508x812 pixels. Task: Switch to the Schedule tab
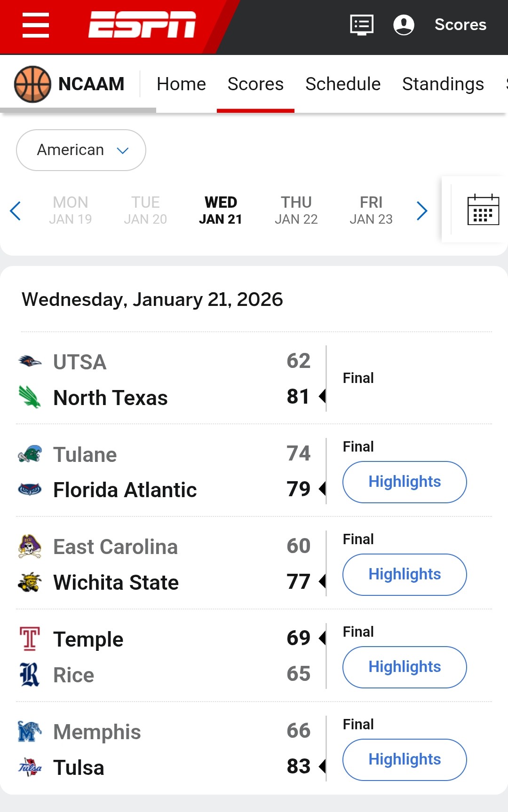pos(342,84)
